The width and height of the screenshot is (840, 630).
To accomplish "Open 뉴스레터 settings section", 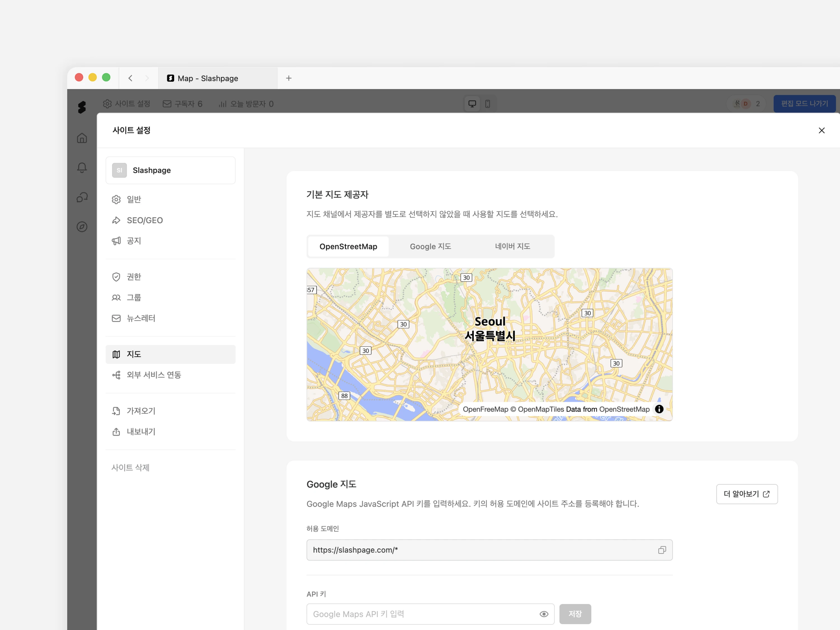I will [x=171, y=318].
